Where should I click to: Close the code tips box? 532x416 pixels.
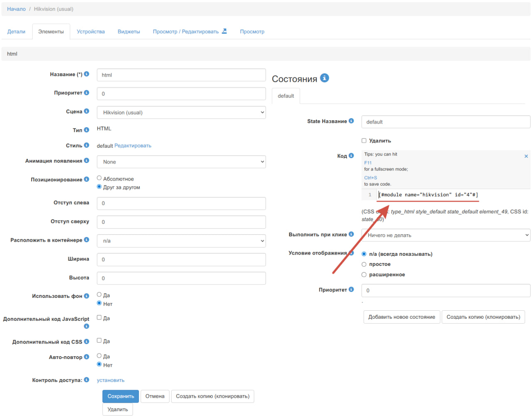pyautogui.click(x=526, y=156)
